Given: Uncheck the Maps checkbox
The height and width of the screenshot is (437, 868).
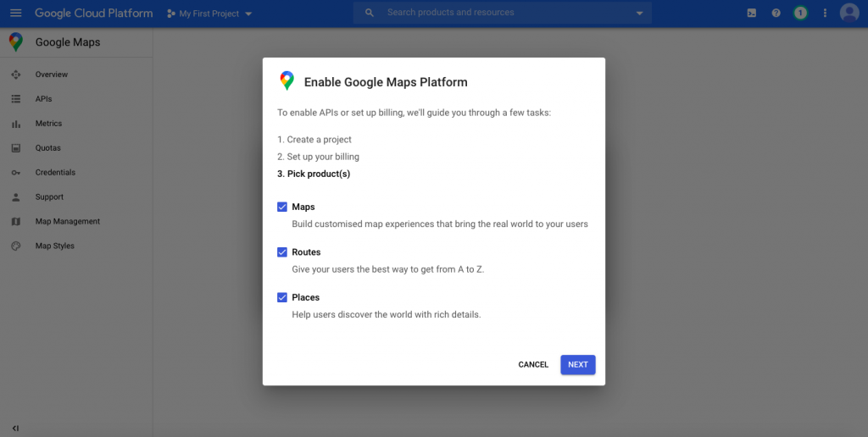Looking at the screenshot, I should pyautogui.click(x=282, y=207).
